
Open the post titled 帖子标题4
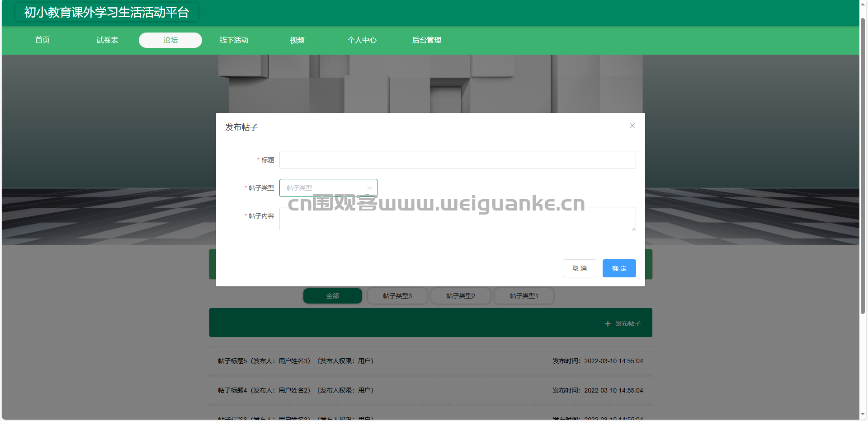(296, 390)
